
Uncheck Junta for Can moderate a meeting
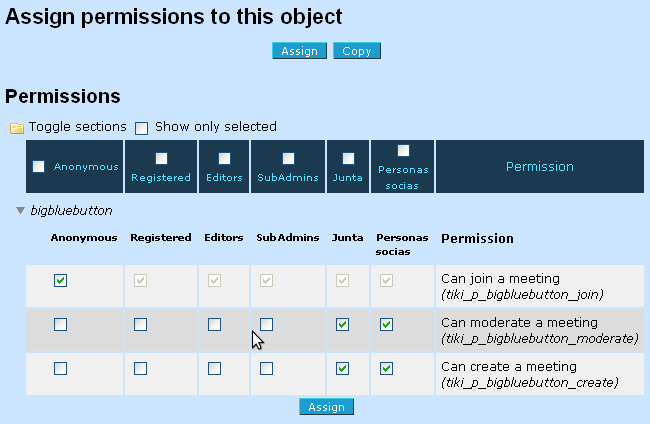[x=342, y=325]
